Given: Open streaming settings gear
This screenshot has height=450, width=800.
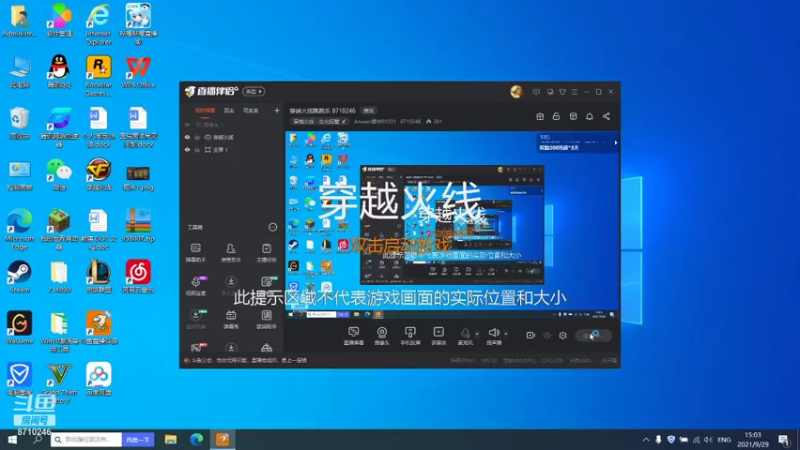Looking at the screenshot, I should click(563, 335).
